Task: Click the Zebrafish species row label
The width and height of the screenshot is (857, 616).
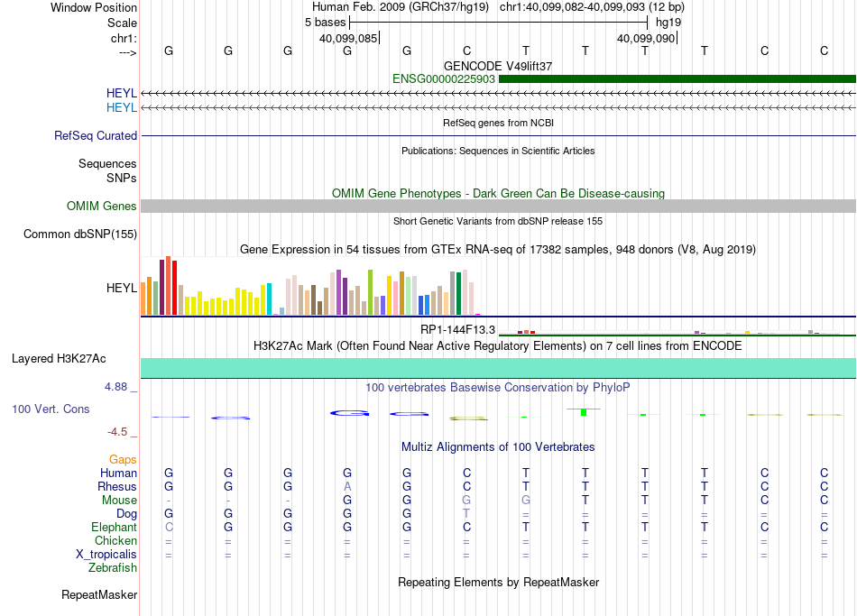Action: tap(113, 568)
